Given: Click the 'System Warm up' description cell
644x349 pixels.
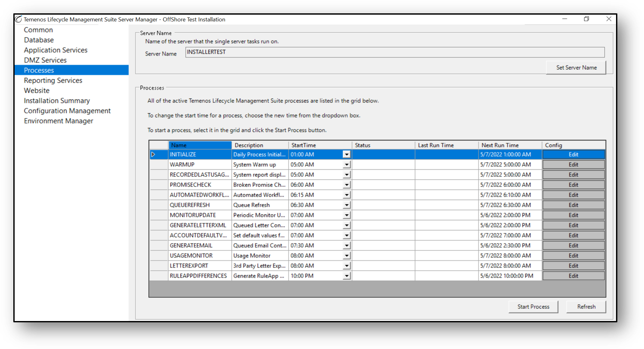Looking at the screenshot, I should pyautogui.click(x=260, y=164).
